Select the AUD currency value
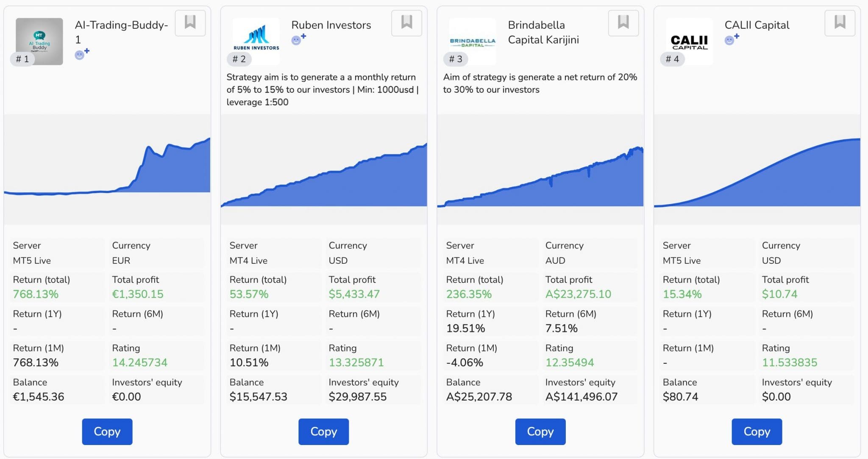 [555, 260]
